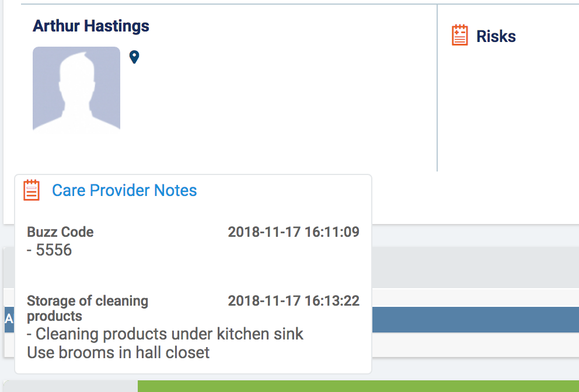Click the Use brooms in hall closet line

118,352
